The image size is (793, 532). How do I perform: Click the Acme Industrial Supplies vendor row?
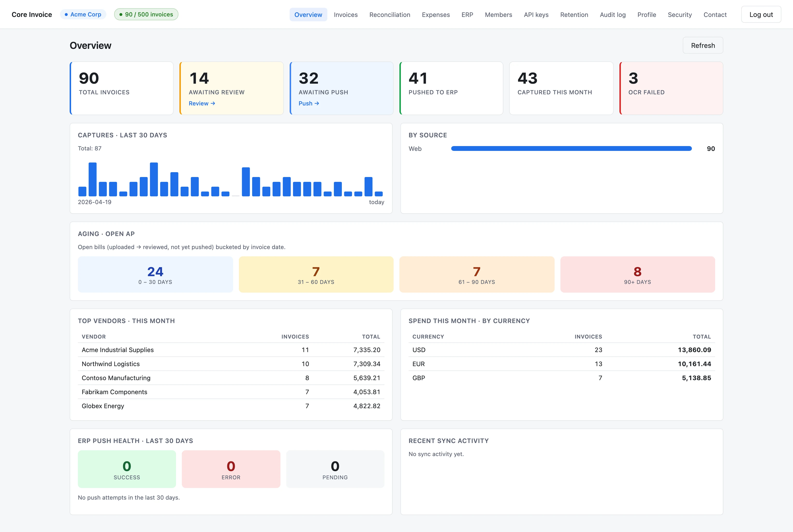click(x=231, y=350)
